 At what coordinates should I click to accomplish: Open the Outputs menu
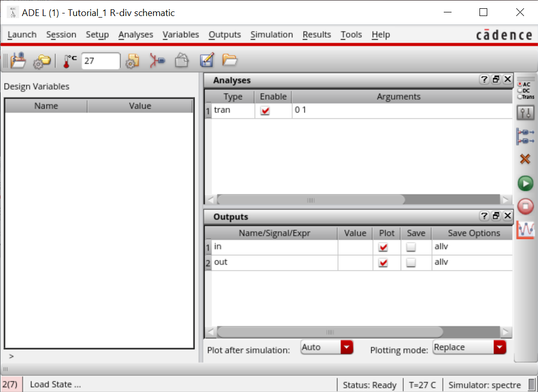click(x=225, y=35)
